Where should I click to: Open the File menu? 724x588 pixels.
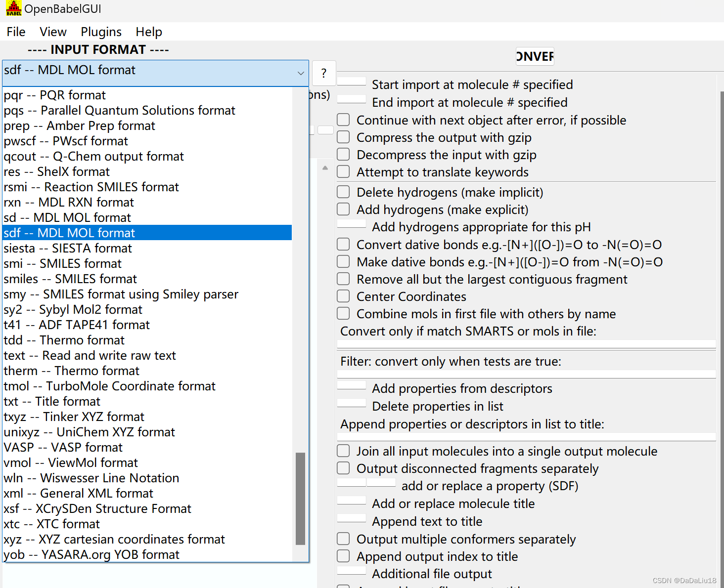[16, 32]
